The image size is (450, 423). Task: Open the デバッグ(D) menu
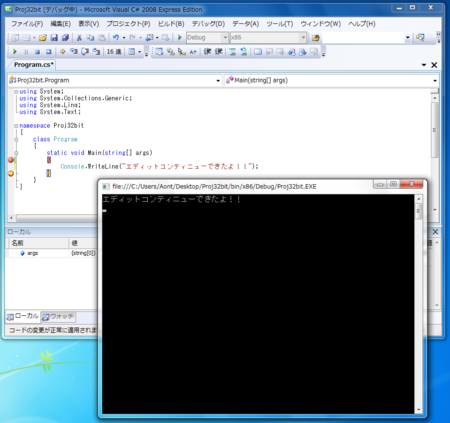tap(208, 24)
